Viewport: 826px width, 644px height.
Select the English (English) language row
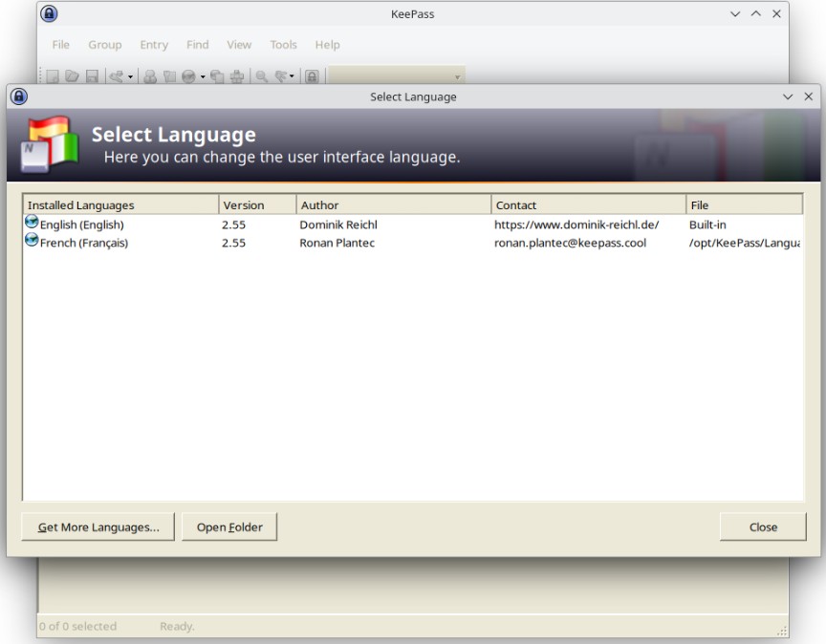413,225
